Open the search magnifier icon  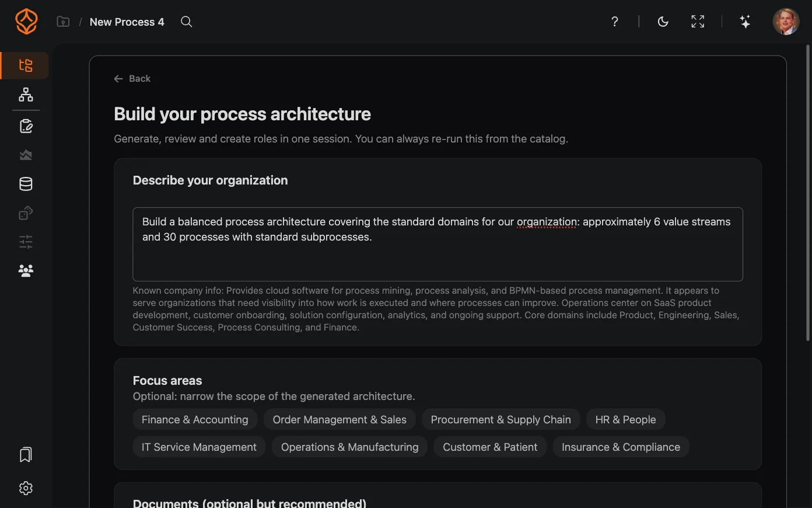tap(187, 22)
